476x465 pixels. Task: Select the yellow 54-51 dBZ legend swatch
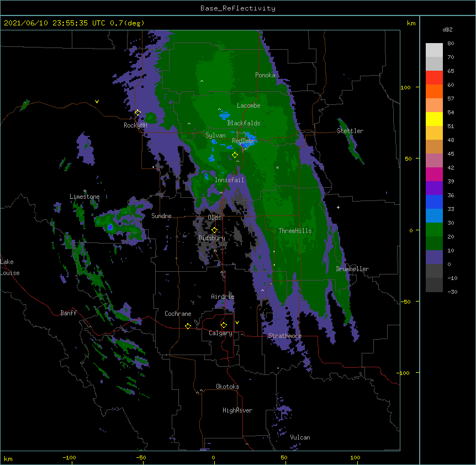click(434, 119)
